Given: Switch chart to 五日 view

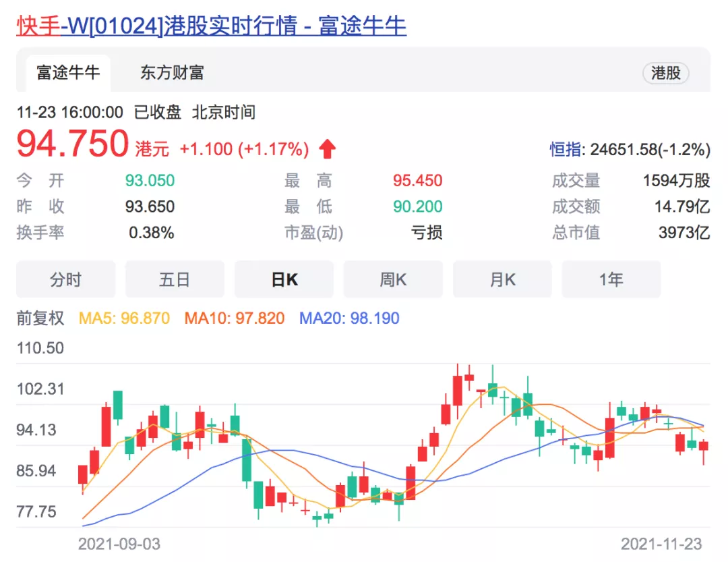Looking at the screenshot, I should (x=175, y=279).
